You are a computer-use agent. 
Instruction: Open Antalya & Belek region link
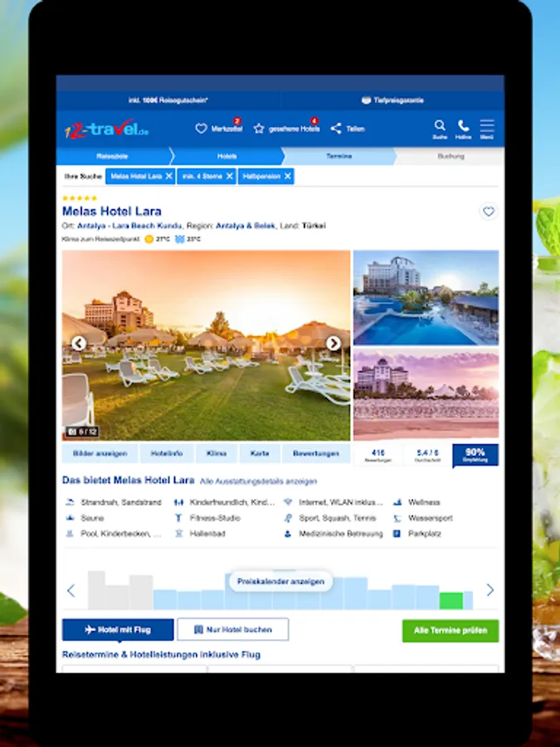[246, 226]
